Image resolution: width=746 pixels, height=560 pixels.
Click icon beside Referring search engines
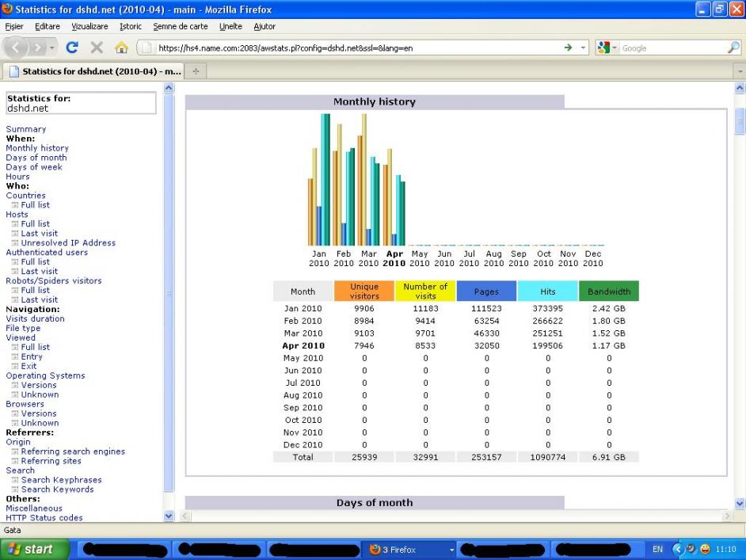[15, 451]
